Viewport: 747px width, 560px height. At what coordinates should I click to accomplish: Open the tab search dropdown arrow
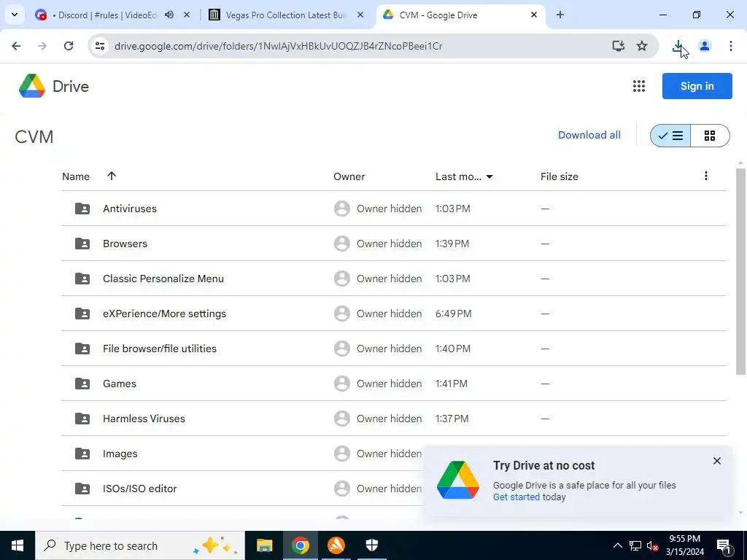pos(15,15)
